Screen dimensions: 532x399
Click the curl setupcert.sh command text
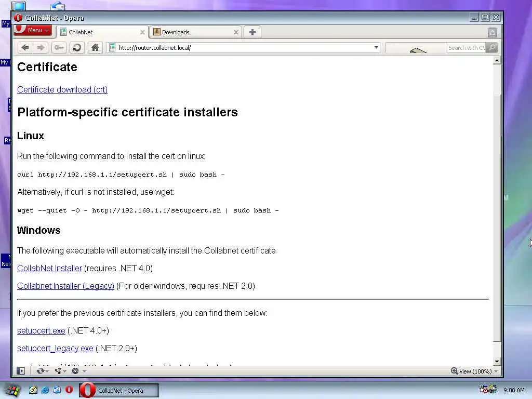point(121,175)
